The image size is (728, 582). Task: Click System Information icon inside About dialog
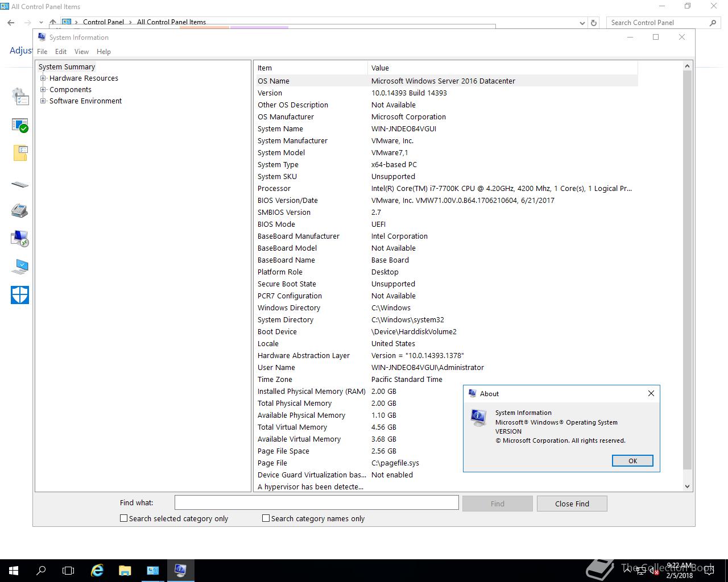point(479,418)
